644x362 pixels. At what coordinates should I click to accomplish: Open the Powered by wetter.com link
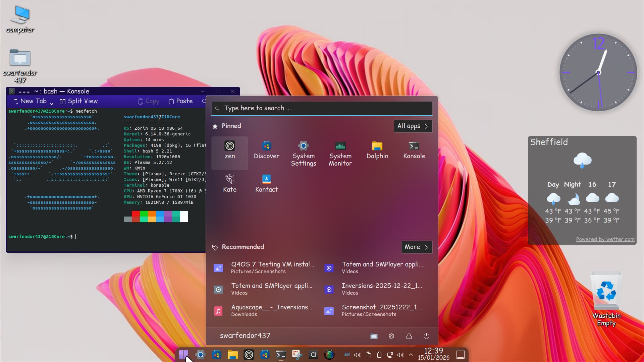click(x=605, y=239)
